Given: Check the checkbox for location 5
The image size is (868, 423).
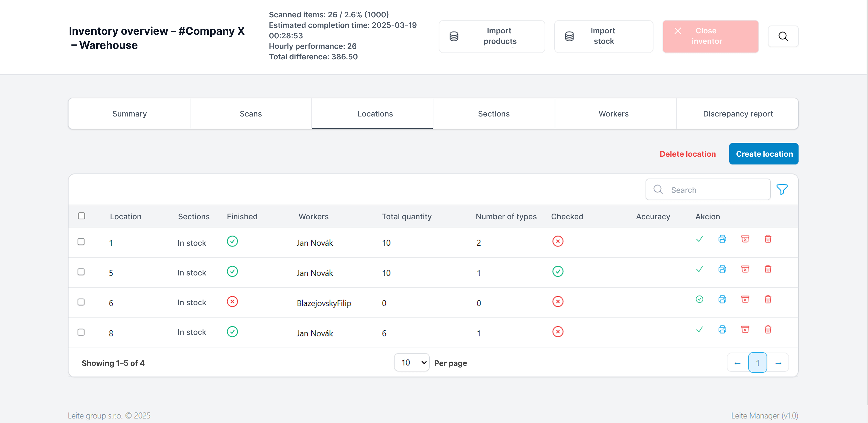Looking at the screenshot, I should tap(81, 272).
